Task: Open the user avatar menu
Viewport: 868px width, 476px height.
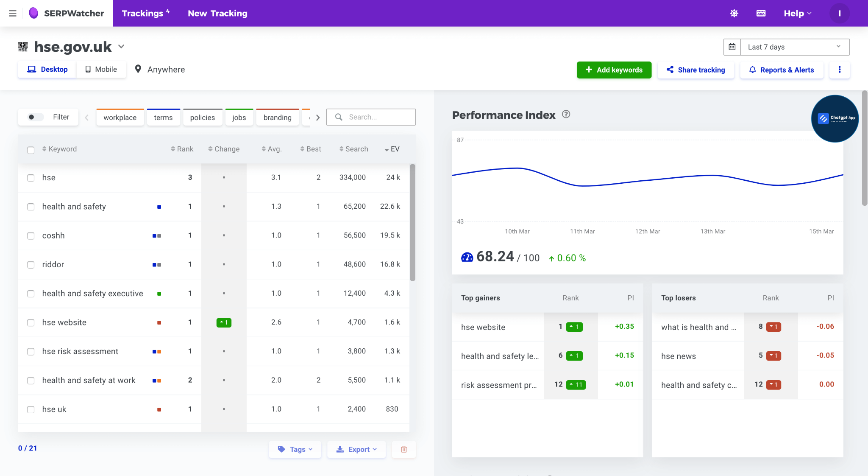Action: pos(839,13)
